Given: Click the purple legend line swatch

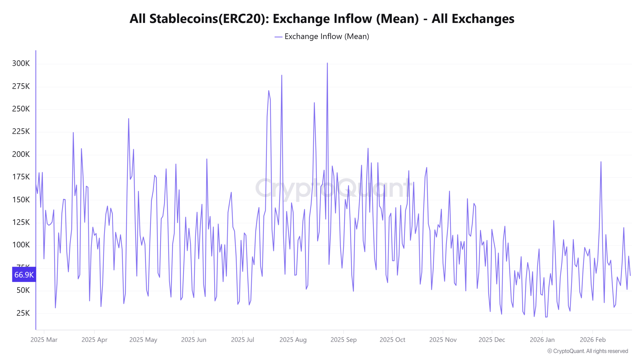Looking at the screenshot, I should pyautogui.click(x=278, y=37).
